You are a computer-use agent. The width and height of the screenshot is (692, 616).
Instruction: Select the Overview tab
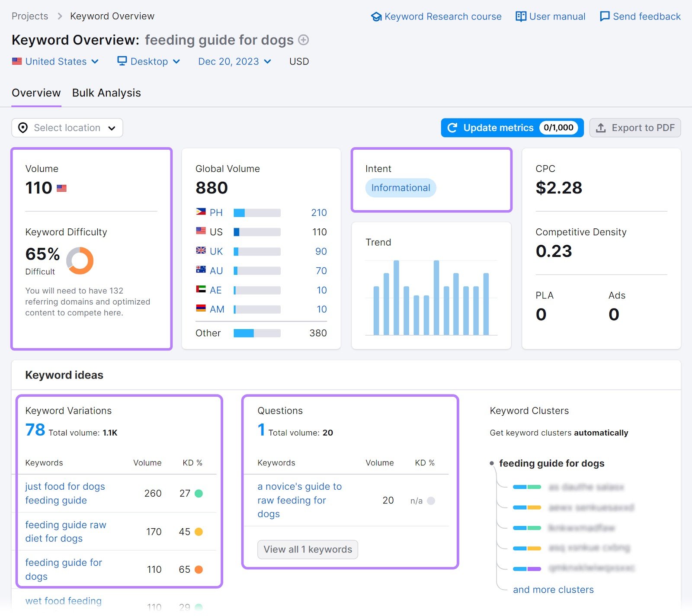point(36,93)
